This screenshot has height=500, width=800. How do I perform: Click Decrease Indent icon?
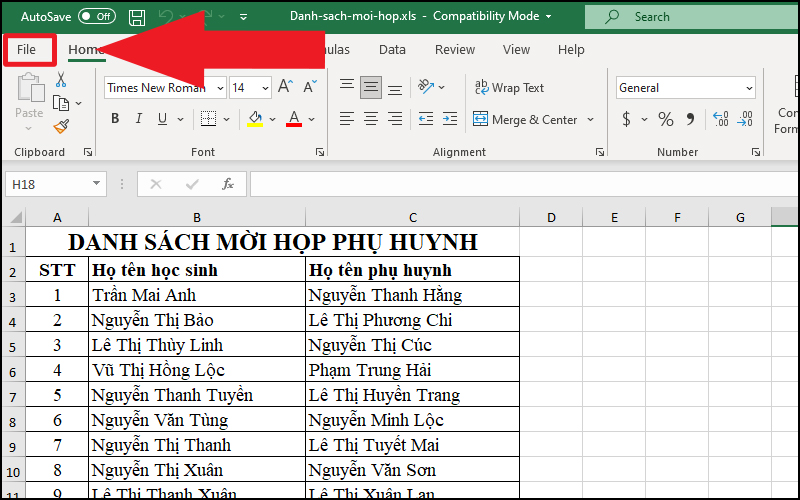pos(426,119)
